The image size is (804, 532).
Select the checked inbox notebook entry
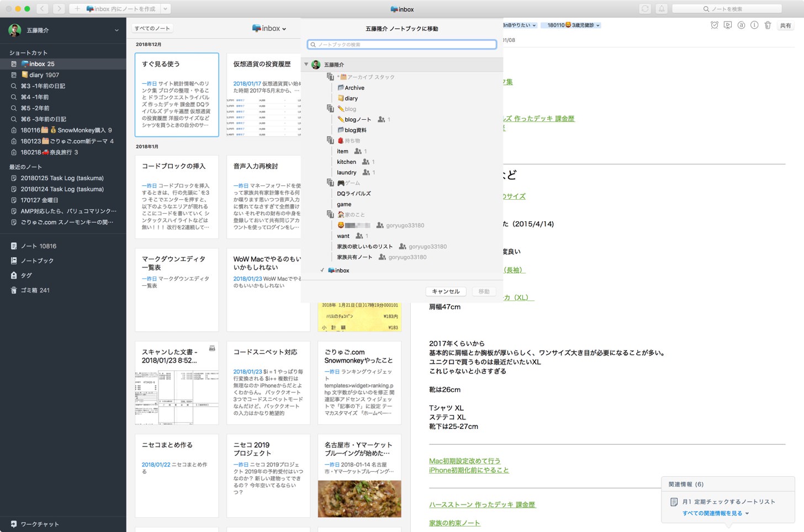(x=342, y=270)
